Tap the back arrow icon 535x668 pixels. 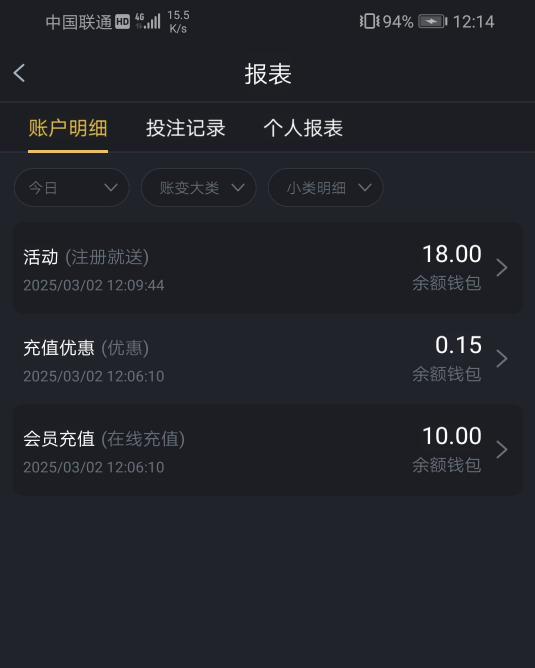[19, 73]
